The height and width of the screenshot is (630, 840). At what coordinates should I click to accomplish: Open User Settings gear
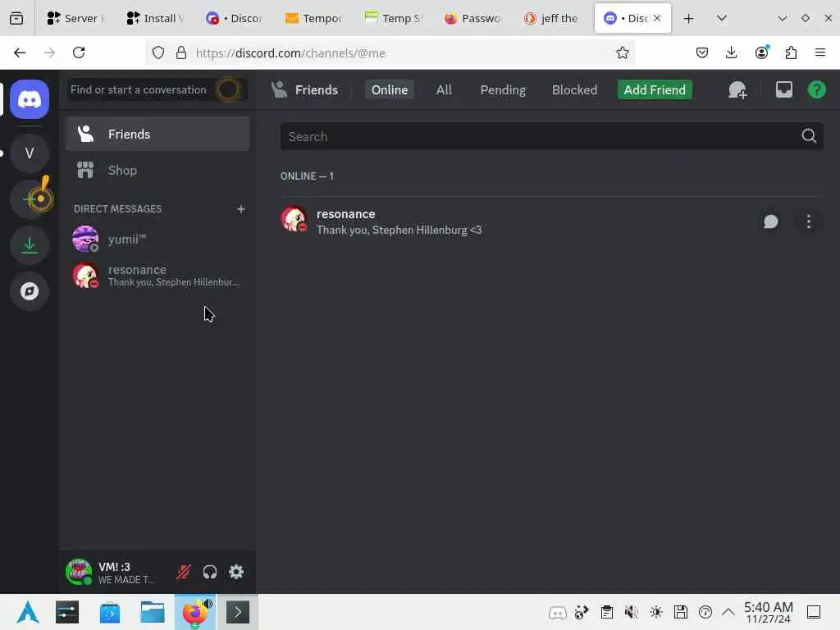236,572
